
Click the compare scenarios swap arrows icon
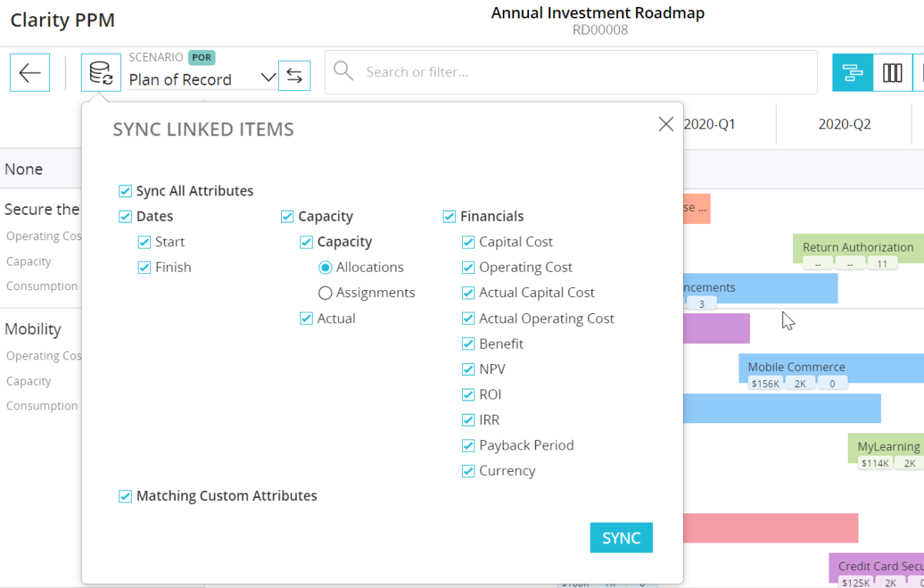pos(294,75)
